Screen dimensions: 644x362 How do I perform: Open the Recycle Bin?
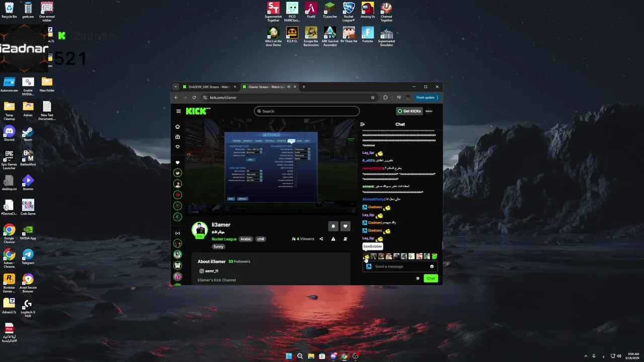(9, 11)
